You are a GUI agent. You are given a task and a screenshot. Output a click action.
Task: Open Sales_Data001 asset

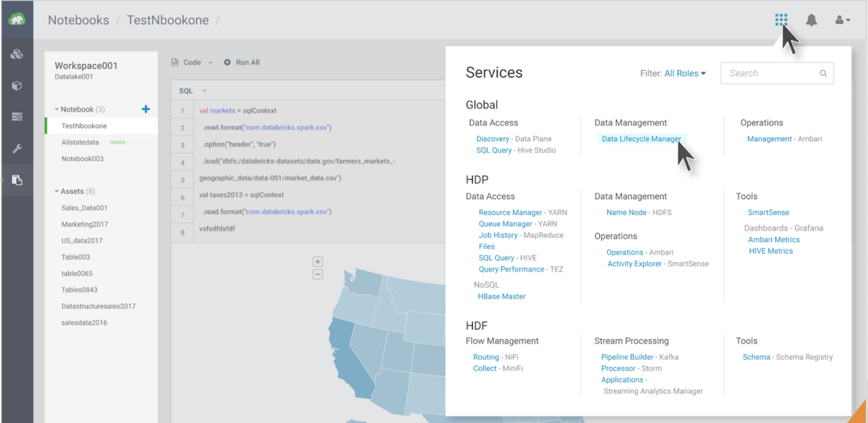click(x=84, y=208)
